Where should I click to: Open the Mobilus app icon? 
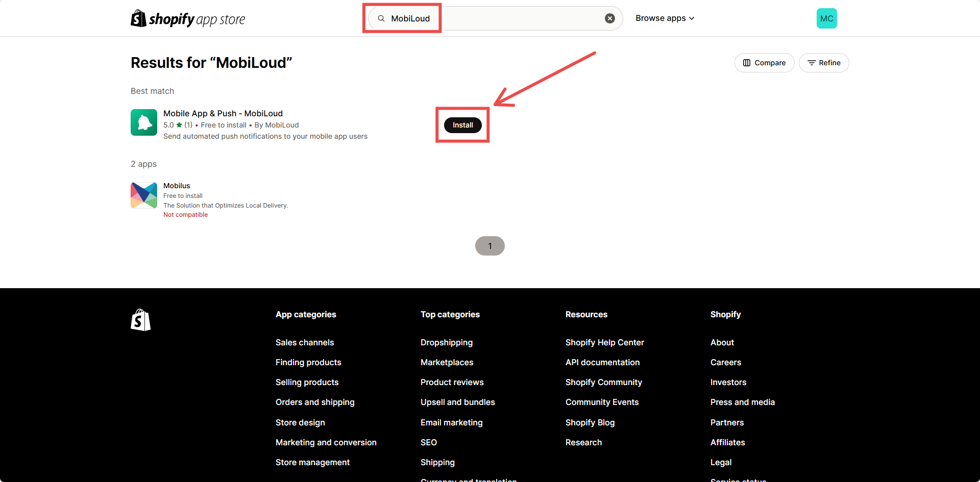click(x=144, y=195)
